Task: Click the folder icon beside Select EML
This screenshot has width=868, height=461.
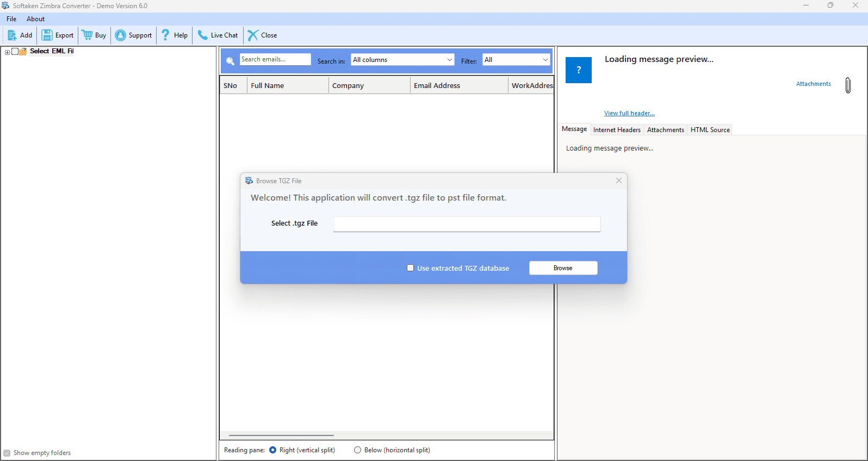Action: [x=23, y=52]
